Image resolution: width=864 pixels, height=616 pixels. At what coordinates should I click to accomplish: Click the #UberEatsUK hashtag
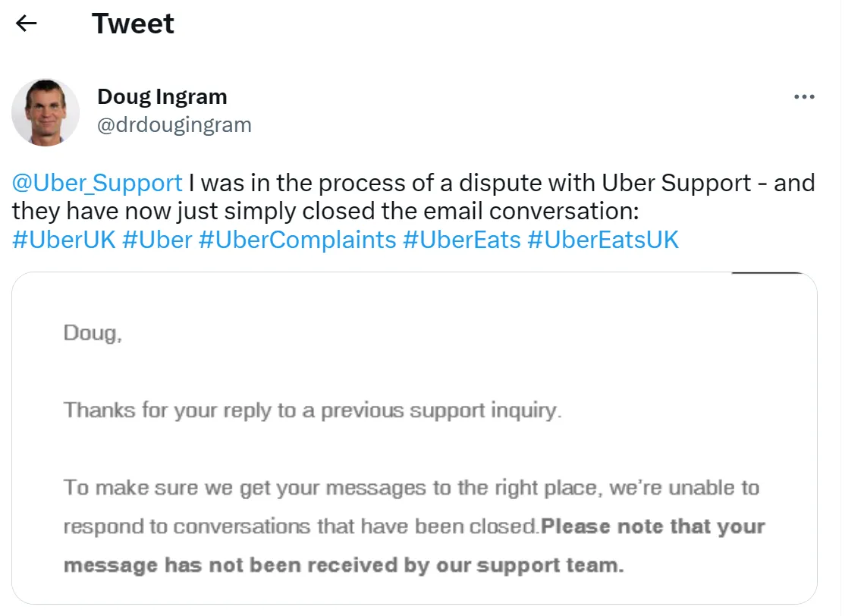click(x=603, y=240)
